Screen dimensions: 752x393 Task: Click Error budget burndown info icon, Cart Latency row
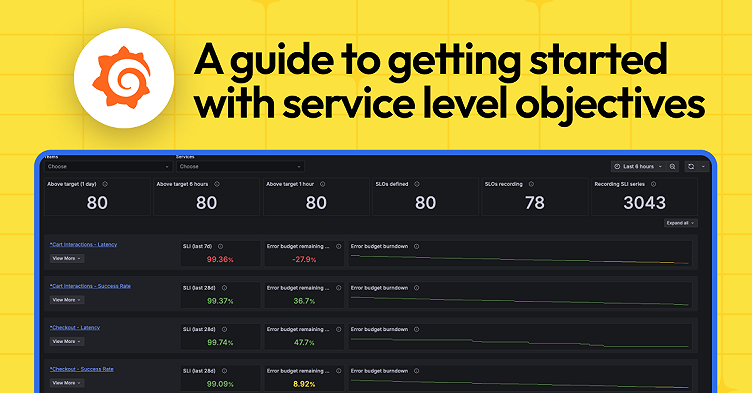pos(416,246)
